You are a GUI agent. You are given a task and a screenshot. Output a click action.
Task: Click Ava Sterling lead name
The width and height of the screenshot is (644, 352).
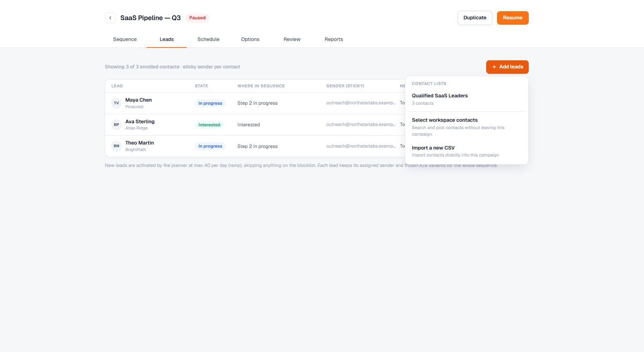140,121
